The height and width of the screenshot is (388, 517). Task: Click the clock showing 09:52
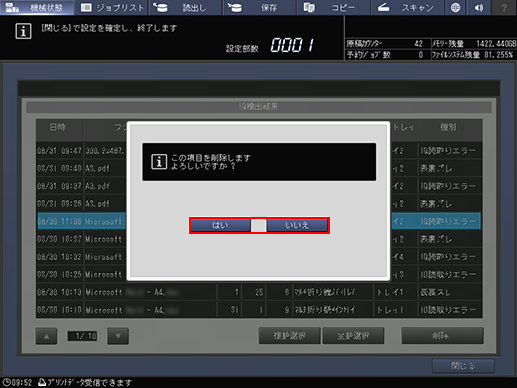[17, 382]
